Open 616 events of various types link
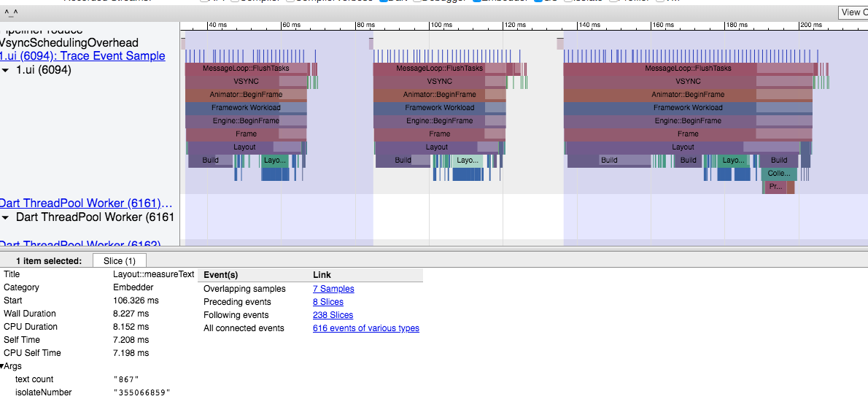868x407 pixels. click(366, 327)
